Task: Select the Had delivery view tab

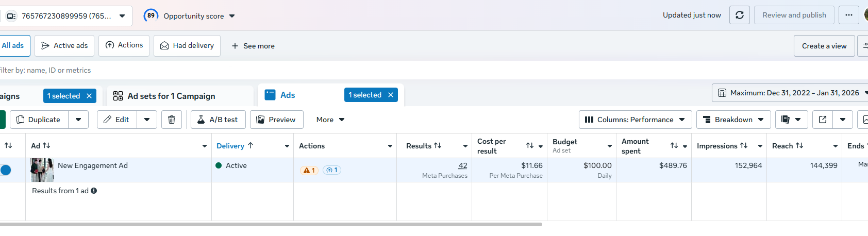Action: coord(187,46)
